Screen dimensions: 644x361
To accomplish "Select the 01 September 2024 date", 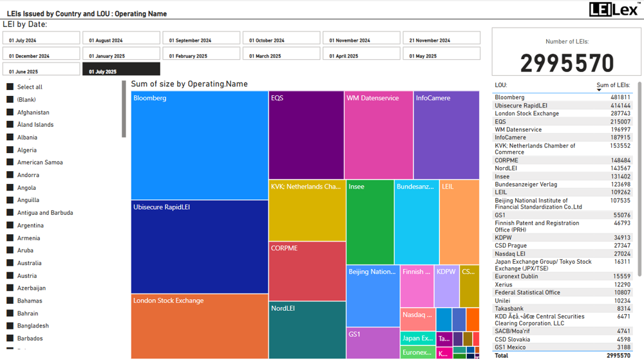I will click(201, 38).
